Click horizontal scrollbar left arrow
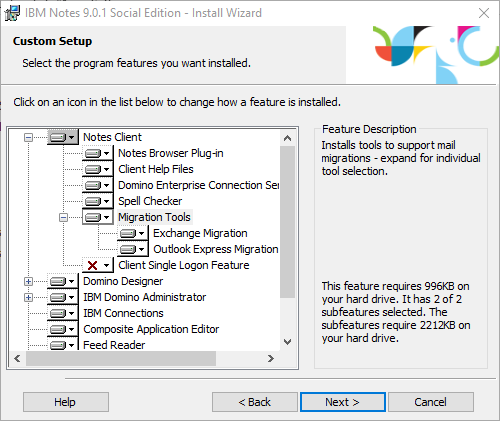 (x=17, y=359)
